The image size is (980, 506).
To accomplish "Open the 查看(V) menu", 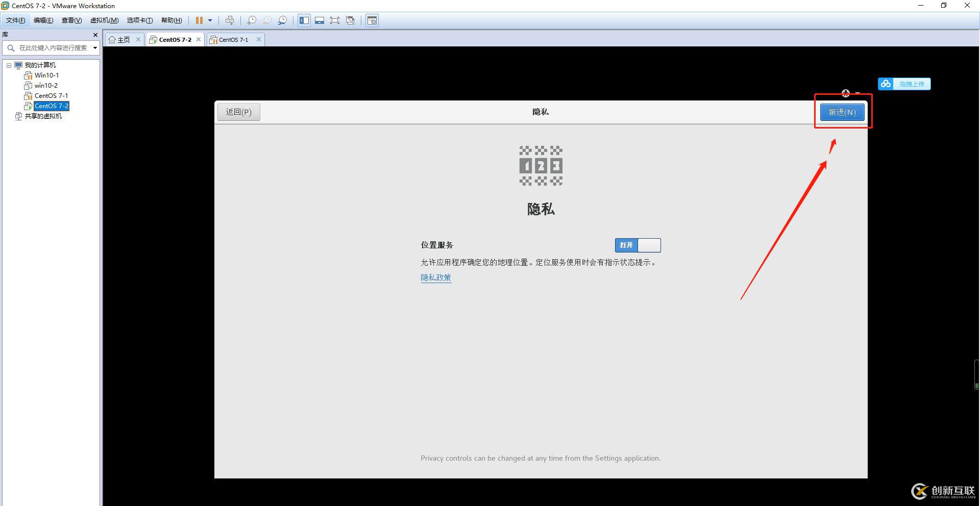I will point(71,20).
